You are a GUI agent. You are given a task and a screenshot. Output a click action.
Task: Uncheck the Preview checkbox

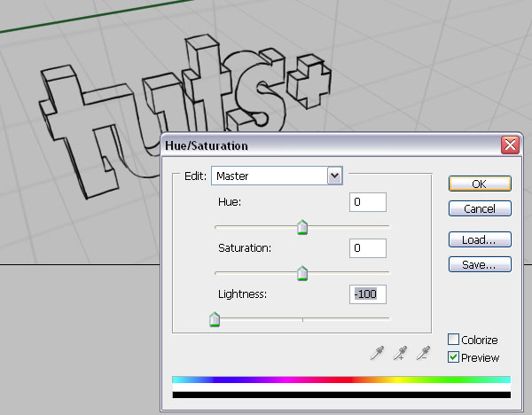coord(453,357)
